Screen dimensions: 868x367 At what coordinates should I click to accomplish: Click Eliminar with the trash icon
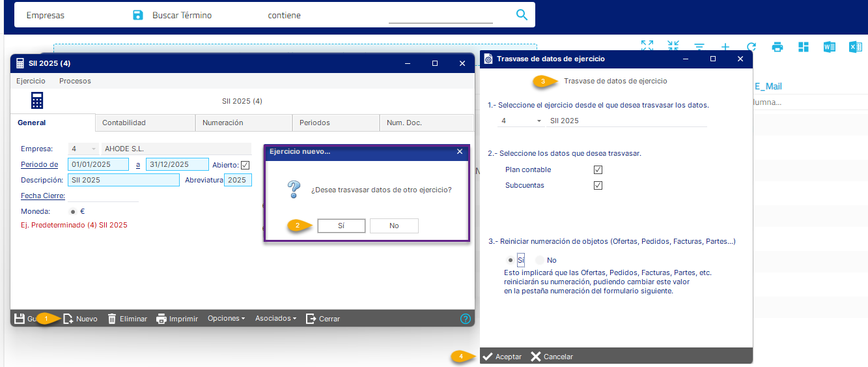[x=127, y=319]
